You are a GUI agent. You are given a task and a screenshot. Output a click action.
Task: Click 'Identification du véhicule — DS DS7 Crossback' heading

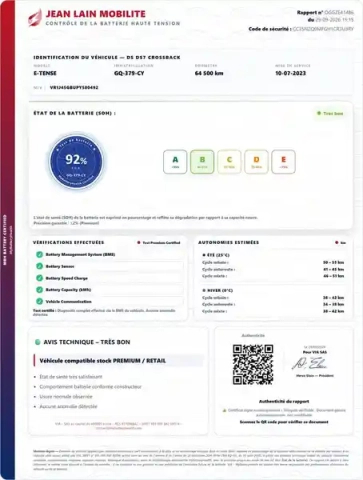[x=107, y=57]
